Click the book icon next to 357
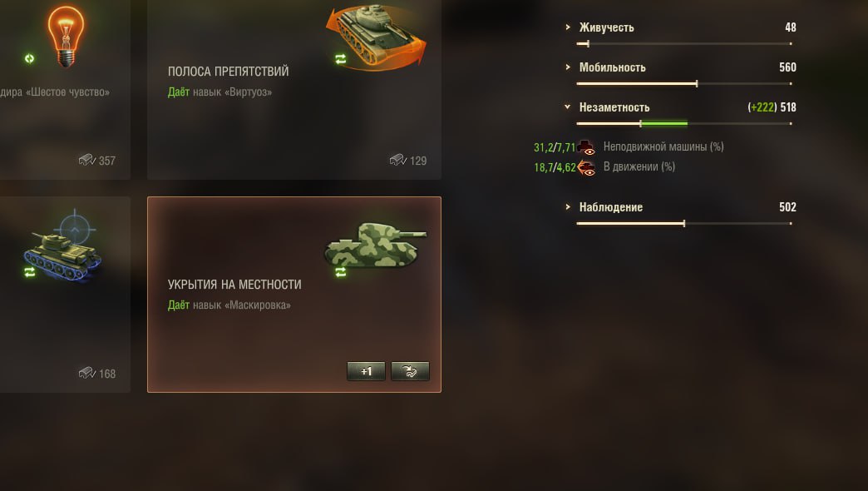Screen dimensions: 868x491 [87, 160]
